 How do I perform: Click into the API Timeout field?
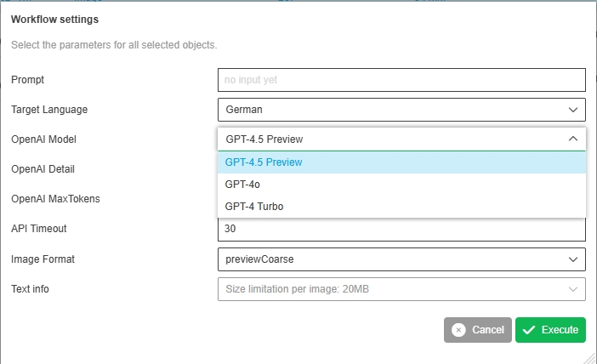tap(401, 229)
